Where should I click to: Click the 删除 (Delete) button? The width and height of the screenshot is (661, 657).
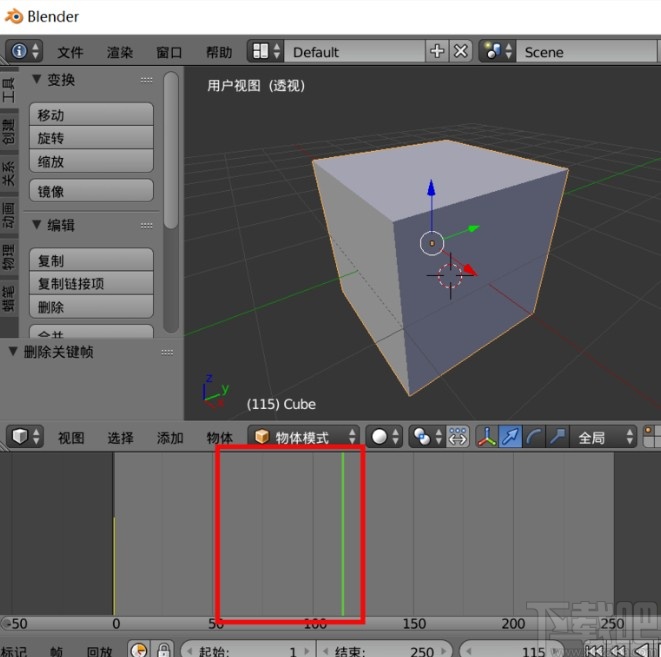tap(91, 306)
